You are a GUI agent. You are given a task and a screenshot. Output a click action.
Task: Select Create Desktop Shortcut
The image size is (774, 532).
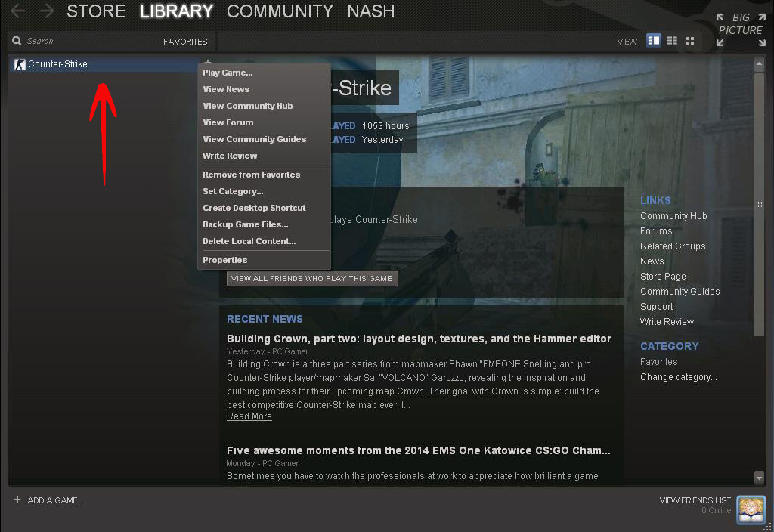254,209
